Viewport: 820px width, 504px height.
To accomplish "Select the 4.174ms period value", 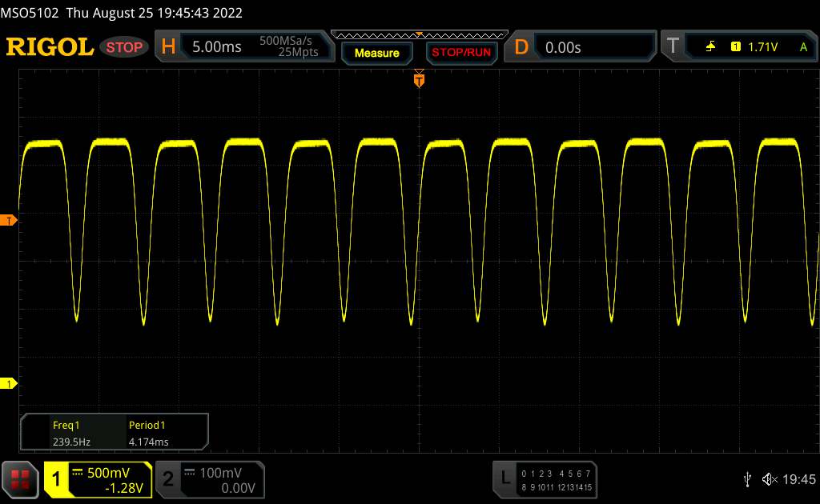I will [148, 442].
